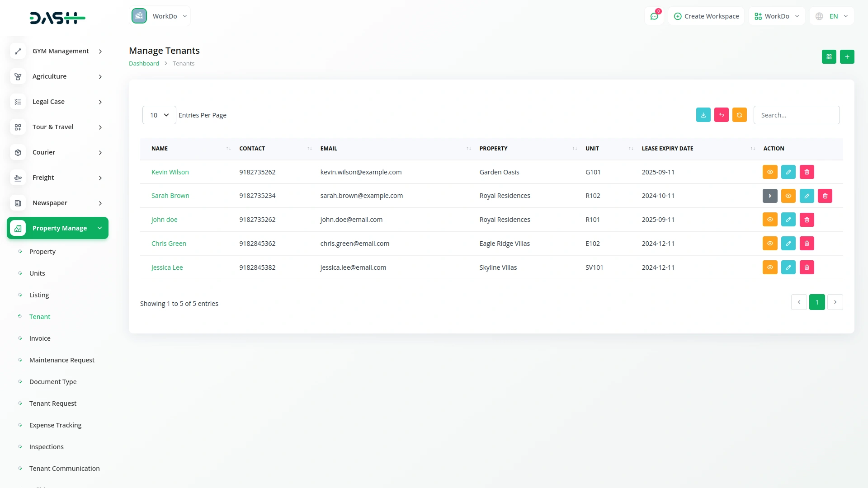Image resolution: width=868 pixels, height=488 pixels.
Task: Click the orange refresh icon near search
Action: tap(739, 115)
